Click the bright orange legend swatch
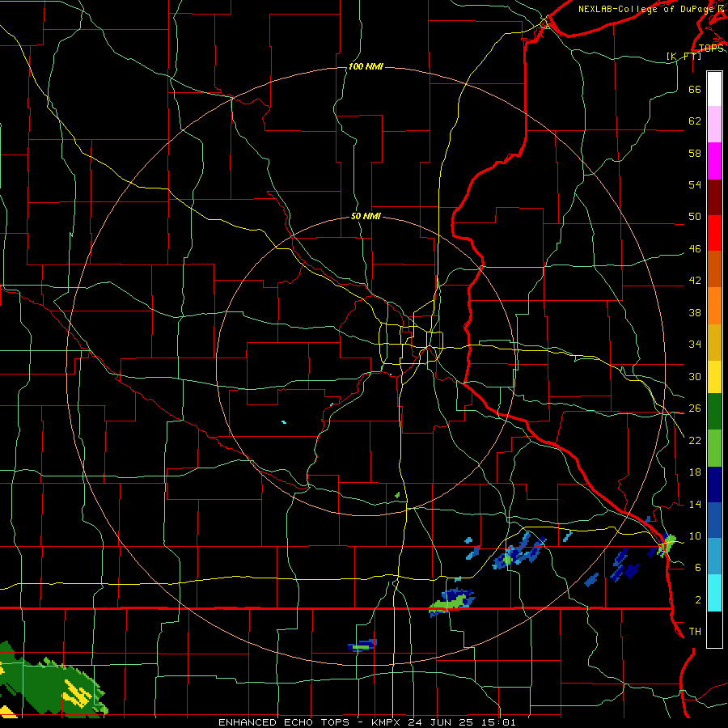Screen dimensions: 728x728 tap(714, 306)
